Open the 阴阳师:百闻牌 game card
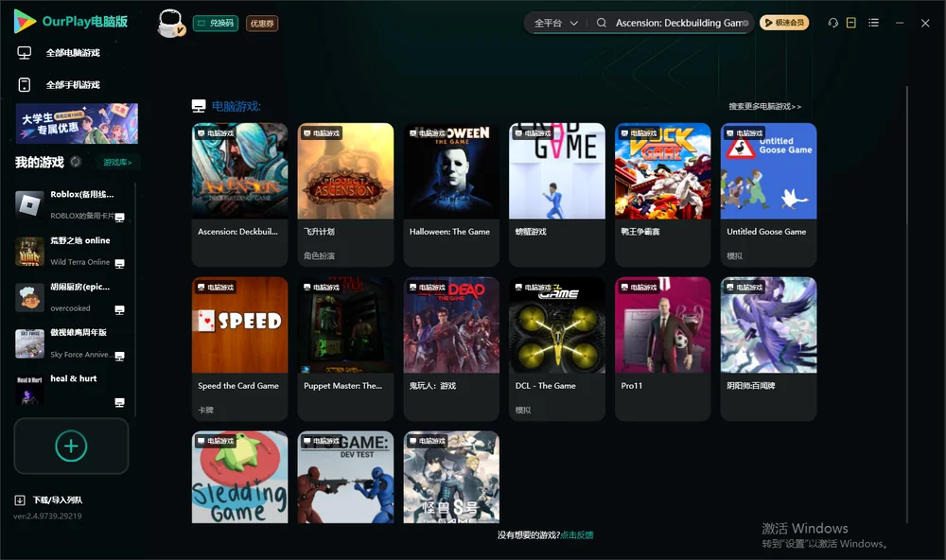The height and width of the screenshot is (560, 946). coord(768,349)
